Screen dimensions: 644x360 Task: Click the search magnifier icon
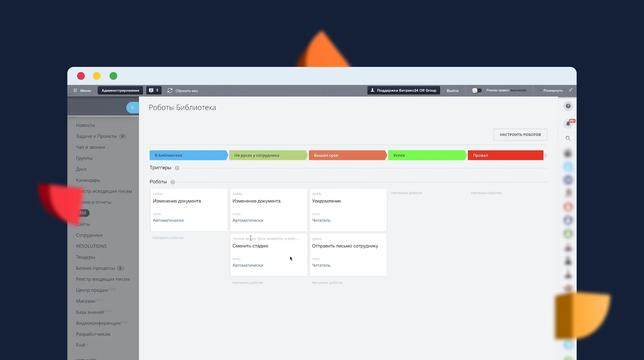click(568, 138)
